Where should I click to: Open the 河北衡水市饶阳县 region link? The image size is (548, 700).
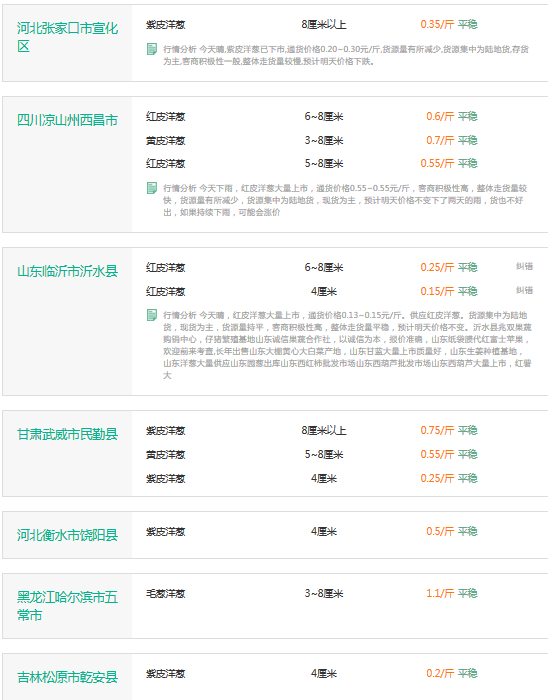click(x=67, y=535)
